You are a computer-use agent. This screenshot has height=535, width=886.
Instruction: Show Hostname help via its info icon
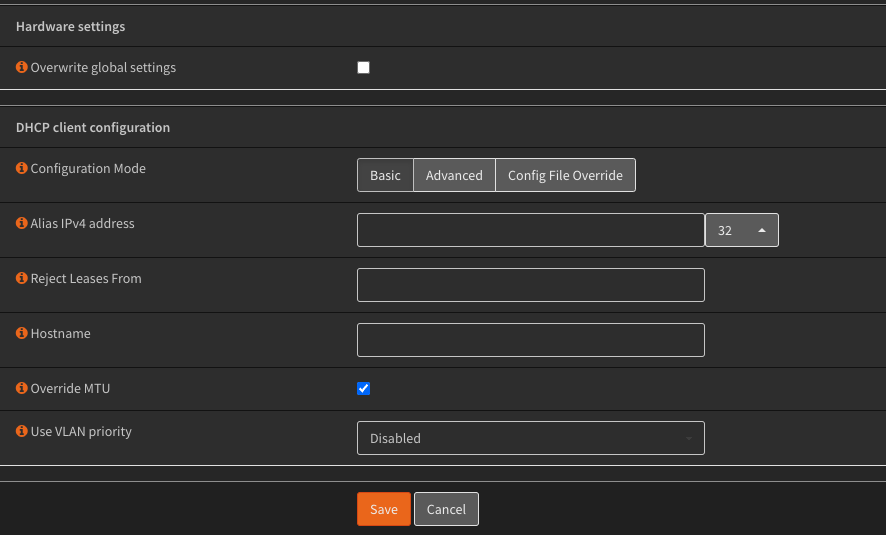pyautogui.click(x=21, y=333)
